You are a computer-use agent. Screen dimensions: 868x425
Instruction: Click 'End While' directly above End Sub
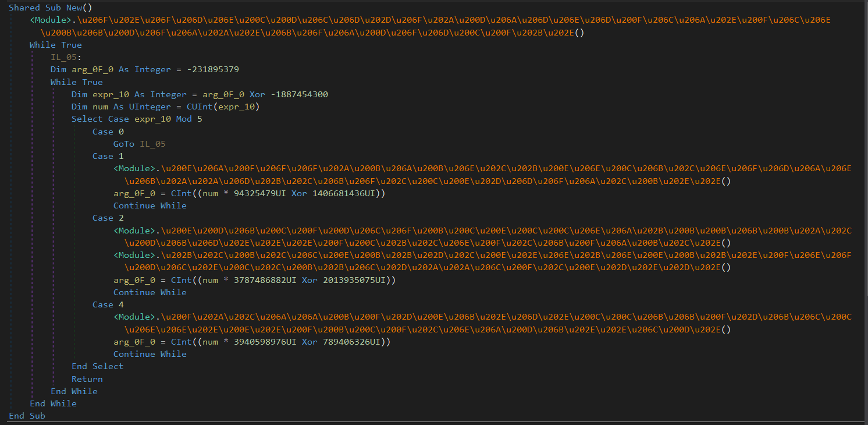pos(53,403)
